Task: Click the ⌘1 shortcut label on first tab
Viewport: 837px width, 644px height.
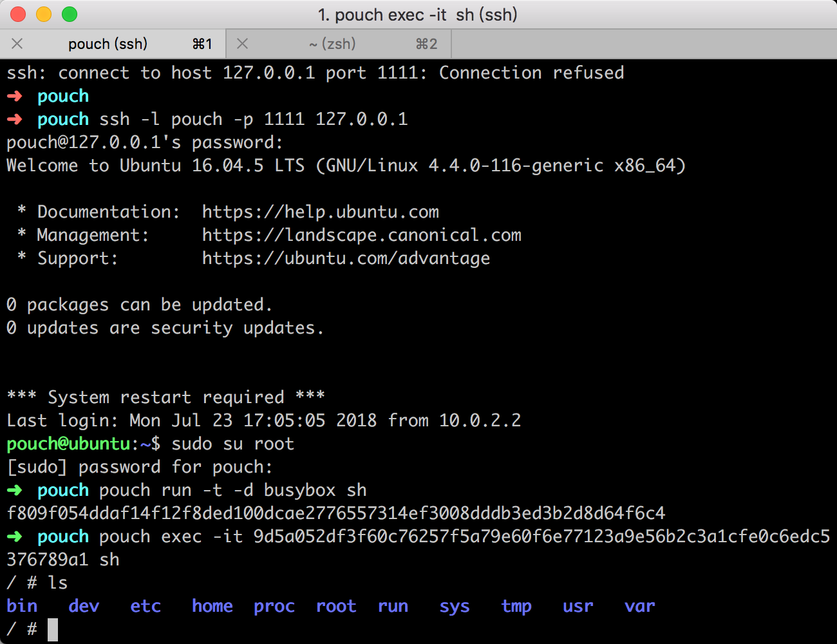Action: tap(202, 44)
